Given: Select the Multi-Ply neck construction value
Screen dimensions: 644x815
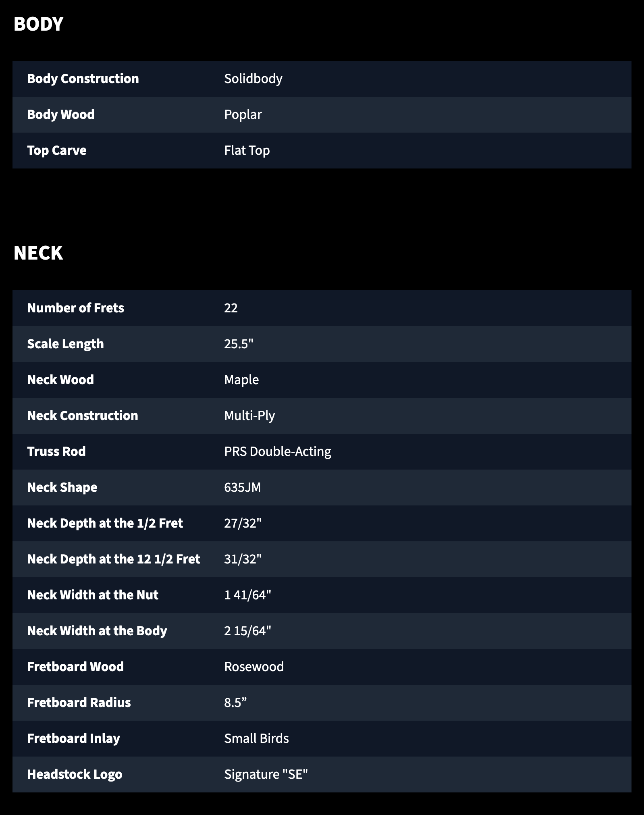Looking at the screenshot, I should click(x=249, y=416).
